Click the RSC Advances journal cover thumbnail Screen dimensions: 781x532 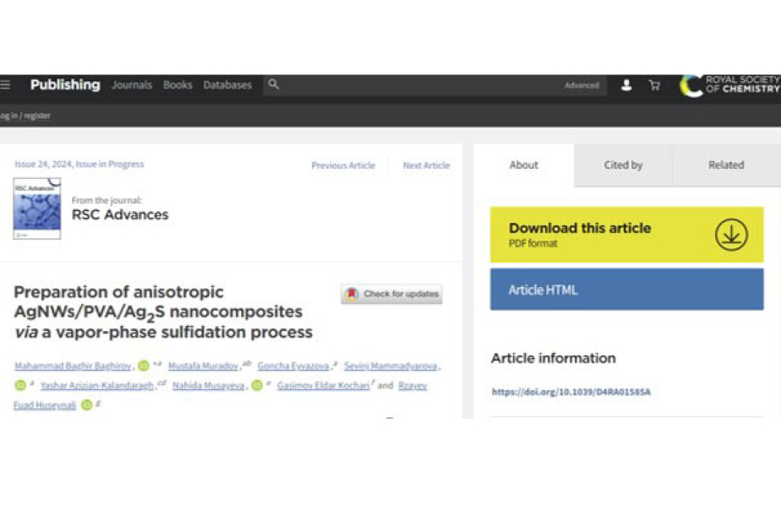click(x=37, y=209)
